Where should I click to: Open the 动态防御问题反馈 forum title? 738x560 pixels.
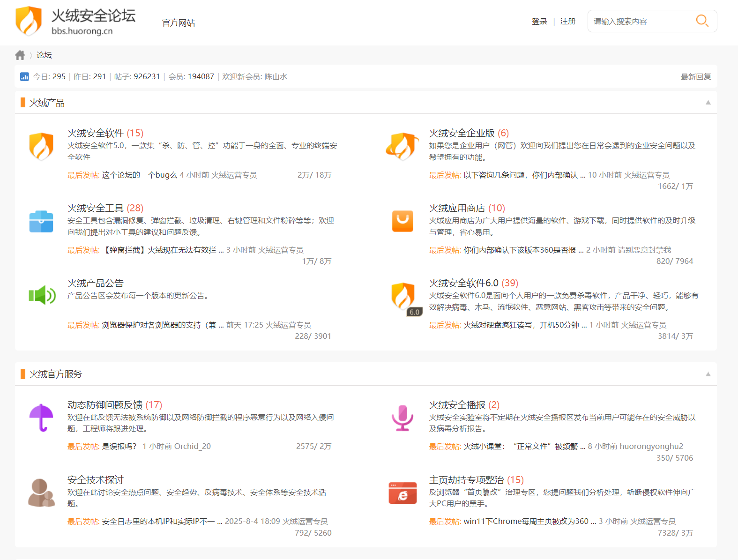click(x=105, y=405)
